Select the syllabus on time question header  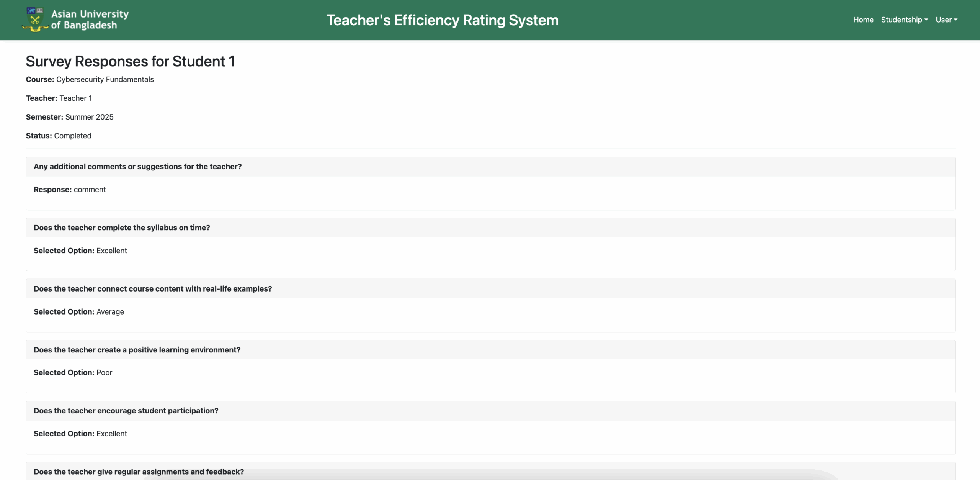[122, 228]
